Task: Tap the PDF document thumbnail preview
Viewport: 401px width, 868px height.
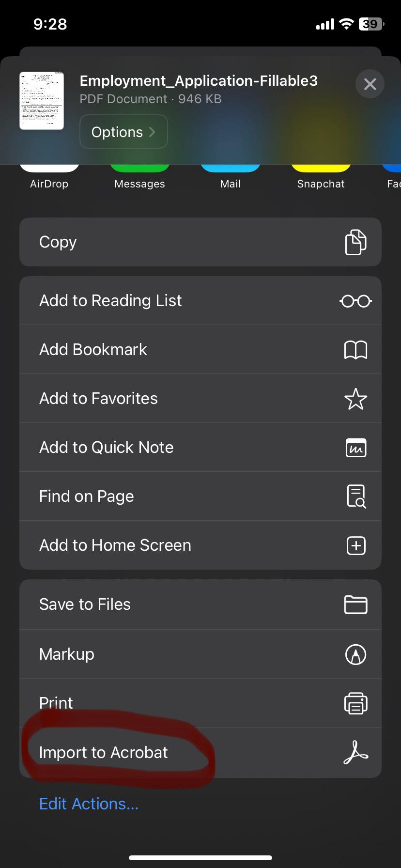Action: [42, 101]
